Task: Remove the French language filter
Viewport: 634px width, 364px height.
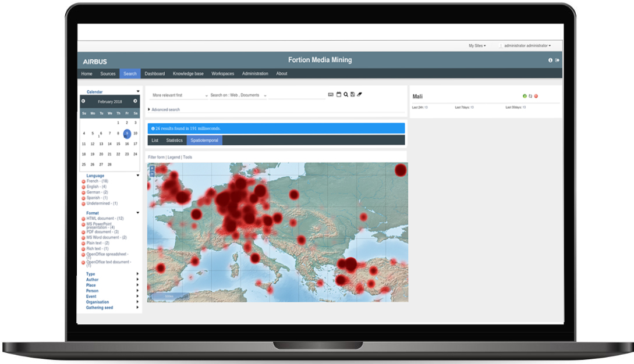Action: 83,181
